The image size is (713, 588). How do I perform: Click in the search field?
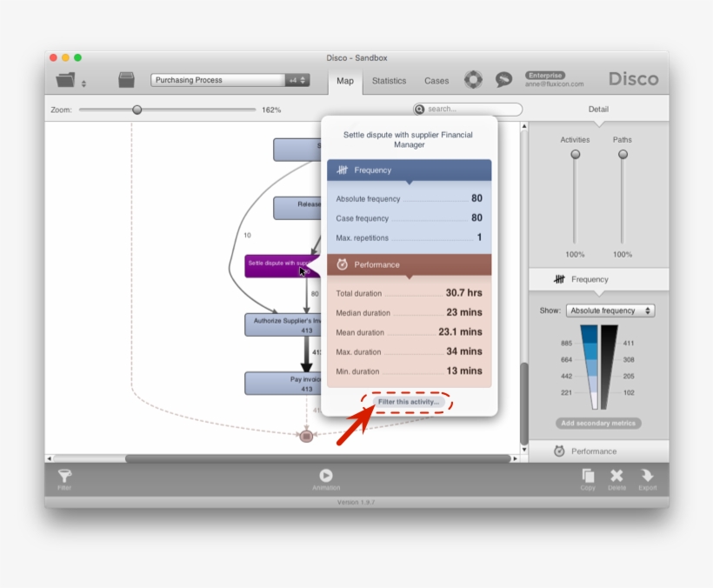pos(468,109)
